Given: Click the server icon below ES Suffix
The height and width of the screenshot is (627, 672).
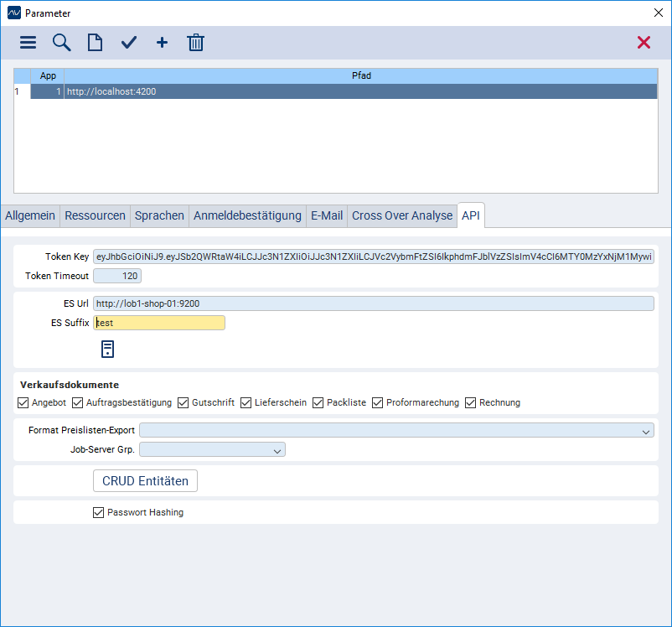Looking at the screenshot, I should (107, 349).
